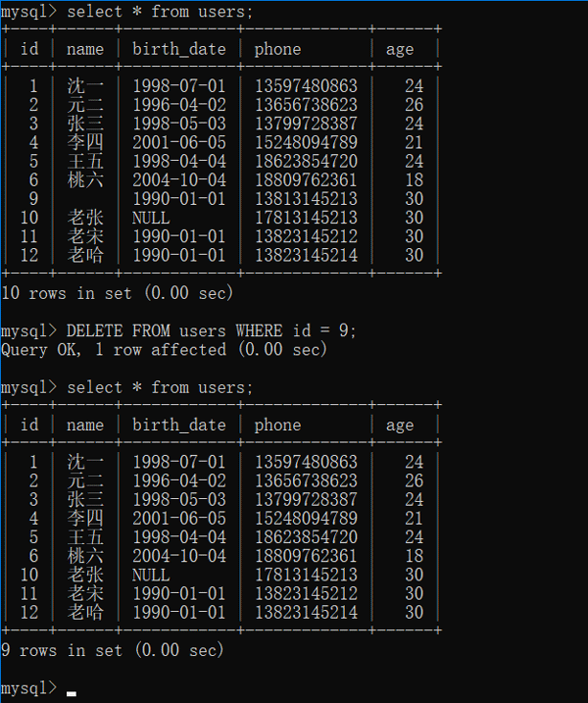Click phone 18809762361 in the 9-row table
This screenshot has height=703, width=588.
(306, 556)
